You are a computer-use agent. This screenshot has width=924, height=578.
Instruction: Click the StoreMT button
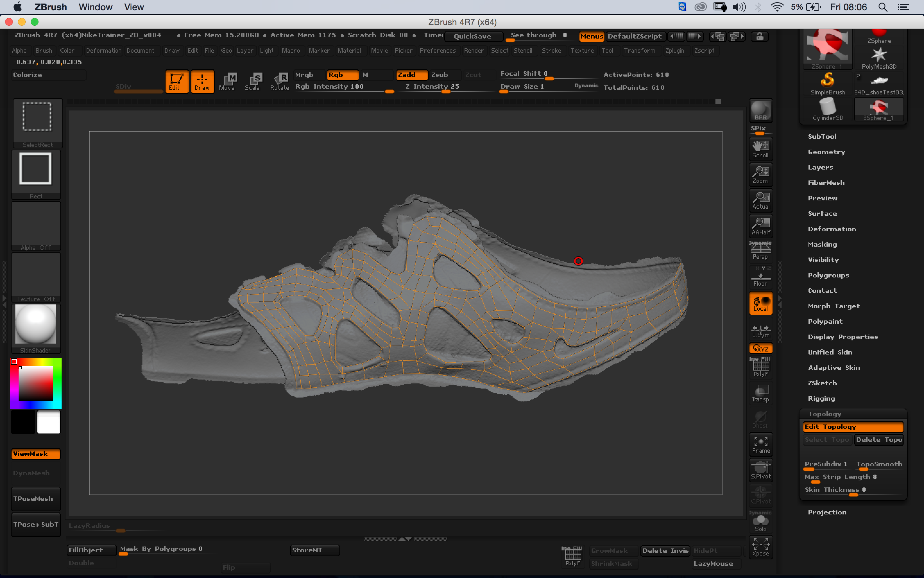click(315, 550)
